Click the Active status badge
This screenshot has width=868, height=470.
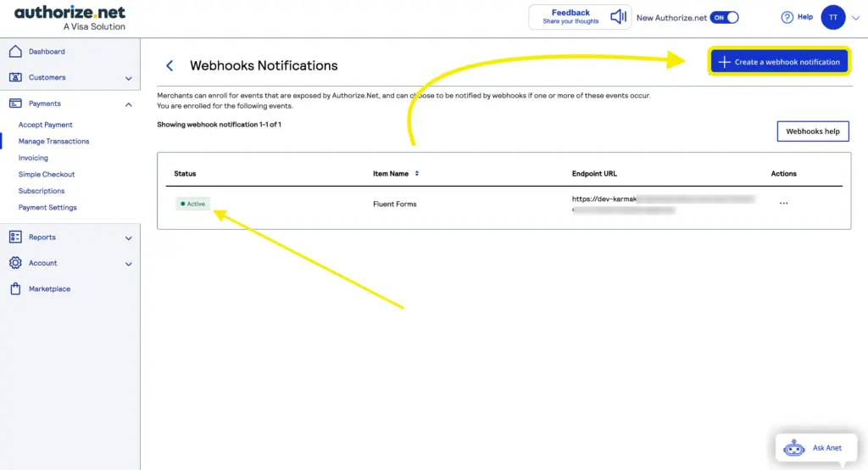(192, 204)
